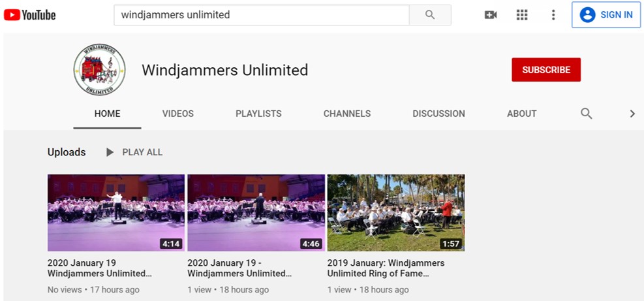Open the create video camera icon
Image resolution: width=644 pixels, height=301 pixels.
(x=491, y=15)
